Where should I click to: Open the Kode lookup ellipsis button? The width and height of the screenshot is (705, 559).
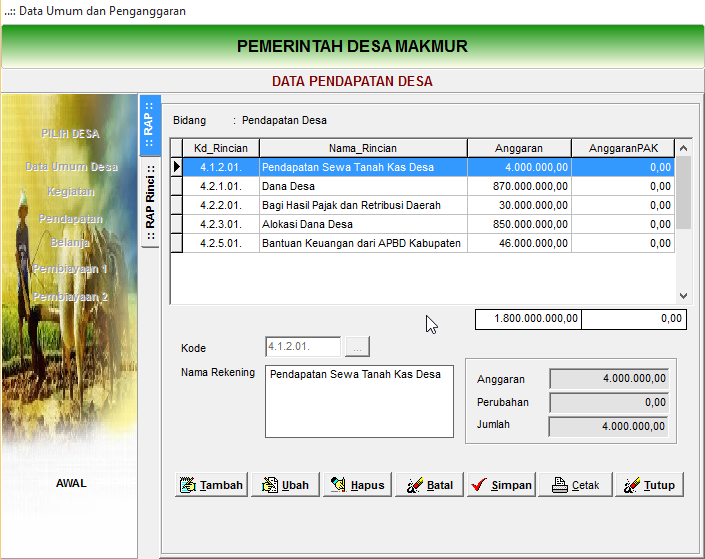coord(358,347)
